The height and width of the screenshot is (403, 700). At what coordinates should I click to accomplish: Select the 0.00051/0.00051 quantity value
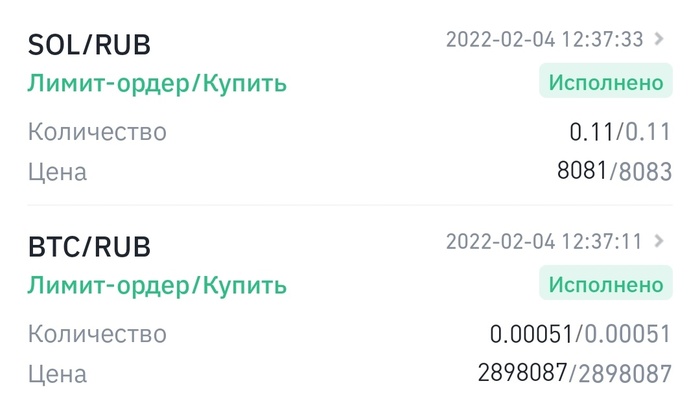coord(580,333)
